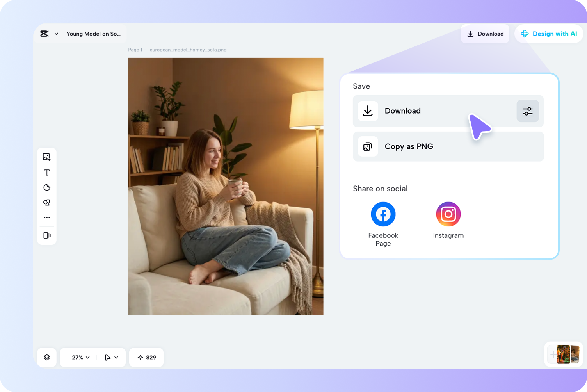Select the pointer cursor tool

[108, 357]
